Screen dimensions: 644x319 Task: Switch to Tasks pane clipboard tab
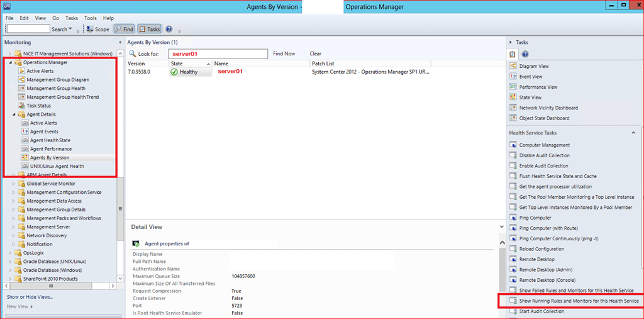click(513, 54)
